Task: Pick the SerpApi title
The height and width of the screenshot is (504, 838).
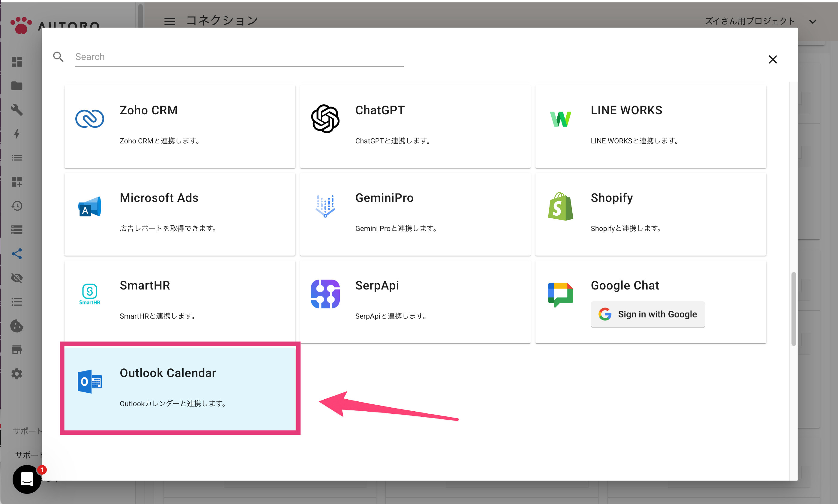Action: click(377, 285)
